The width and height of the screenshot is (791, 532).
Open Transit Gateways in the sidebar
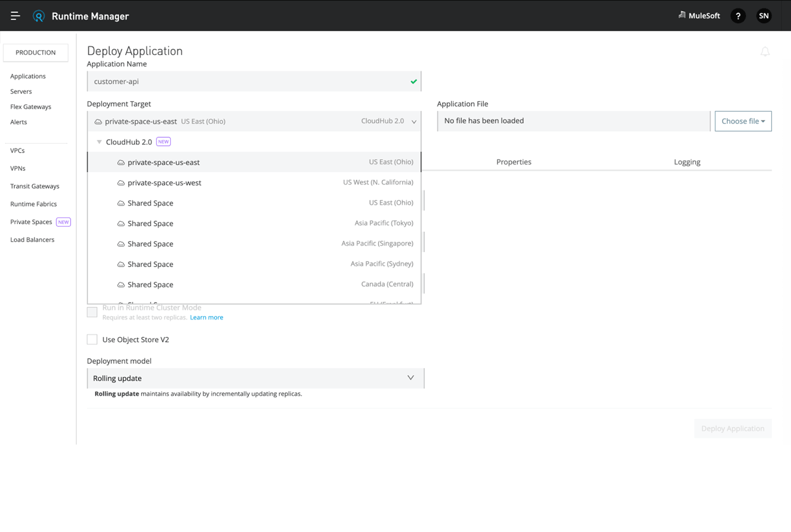34,186
